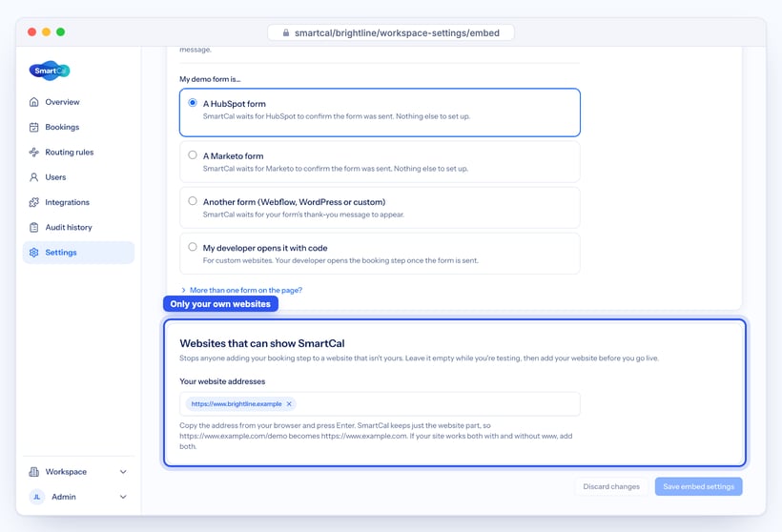Click the Bookings calendar icon
This screenshot has height=532, width=782.
[34, 127]
